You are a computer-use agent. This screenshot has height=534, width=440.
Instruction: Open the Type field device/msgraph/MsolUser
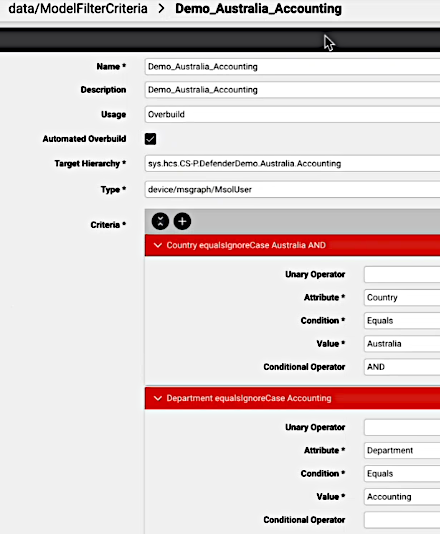292,189
